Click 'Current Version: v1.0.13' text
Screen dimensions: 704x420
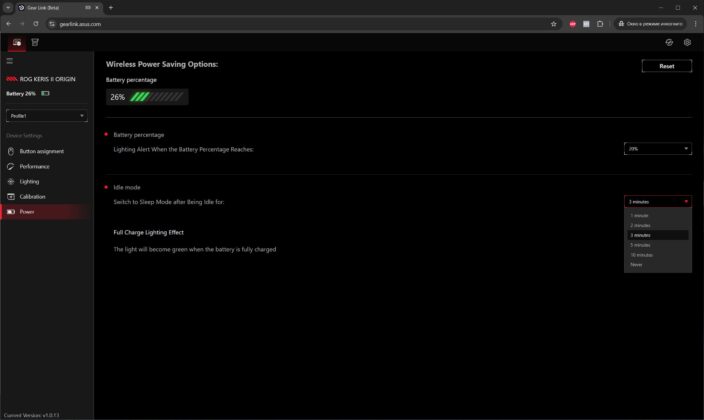coord(31,416)
